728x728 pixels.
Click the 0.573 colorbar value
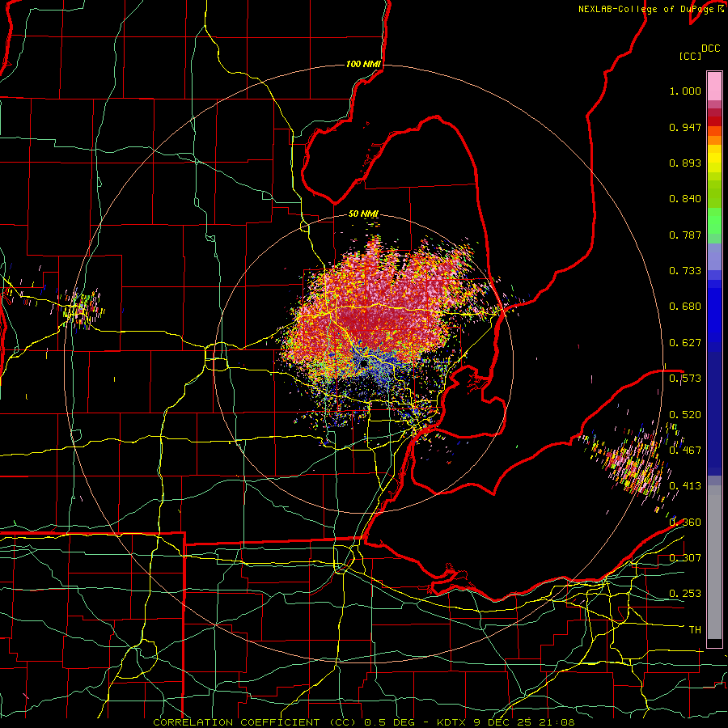685,379
